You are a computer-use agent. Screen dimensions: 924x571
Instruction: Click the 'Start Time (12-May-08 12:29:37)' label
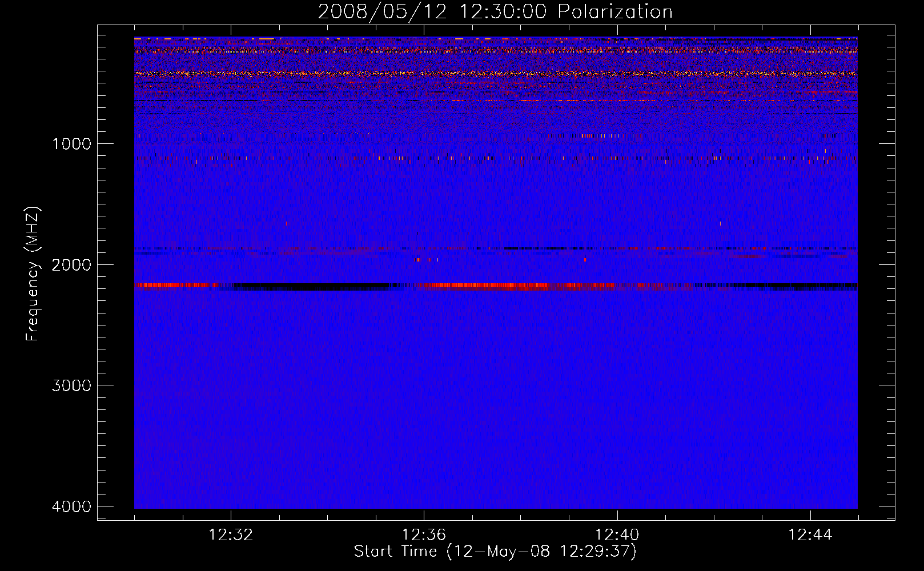495,552
